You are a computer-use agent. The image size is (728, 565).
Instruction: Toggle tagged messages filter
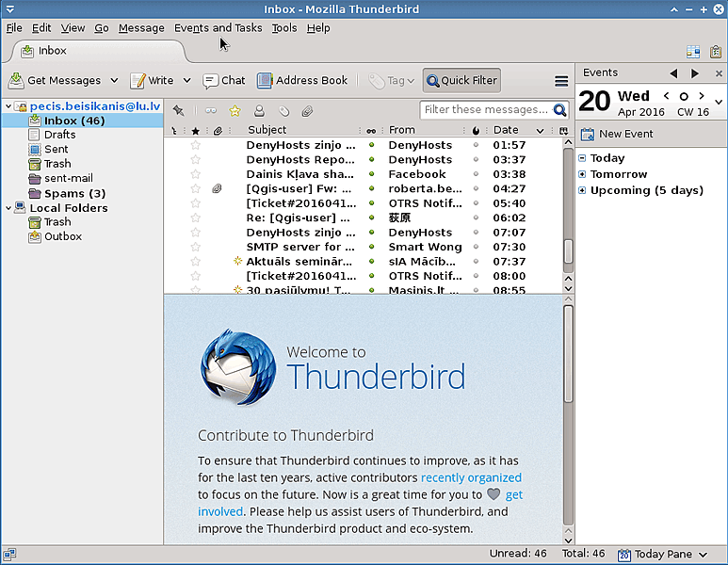tap(283, 110)
